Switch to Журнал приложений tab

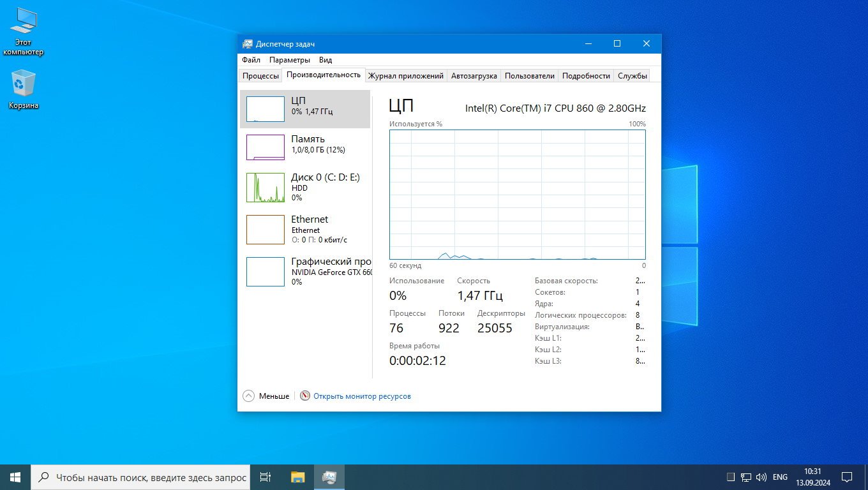[405, 76]
